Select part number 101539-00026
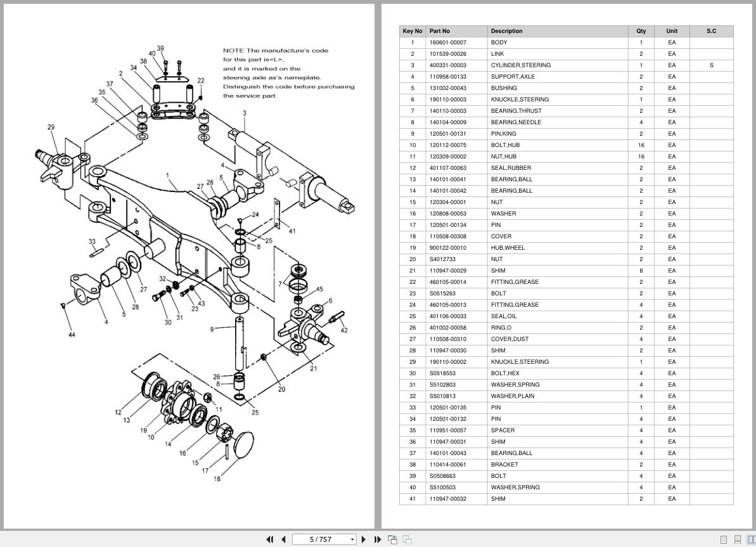The height and width of the screenshot is (547, 756). pyautogui.click(x=448, y=54)
